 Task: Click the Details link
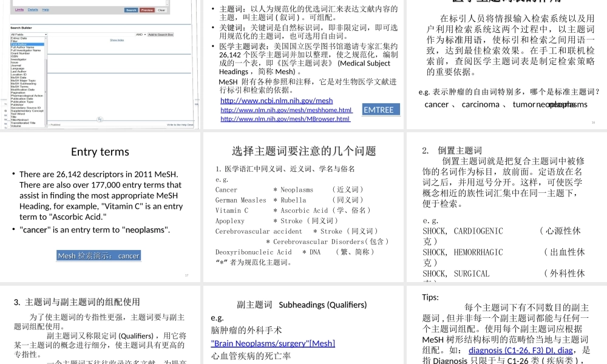[x=32, y=10]
